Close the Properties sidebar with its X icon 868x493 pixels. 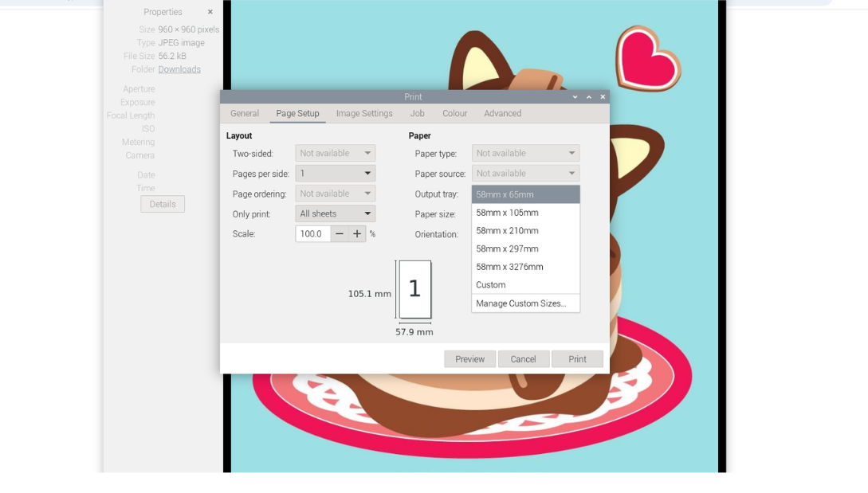click(x=210, y=12)
